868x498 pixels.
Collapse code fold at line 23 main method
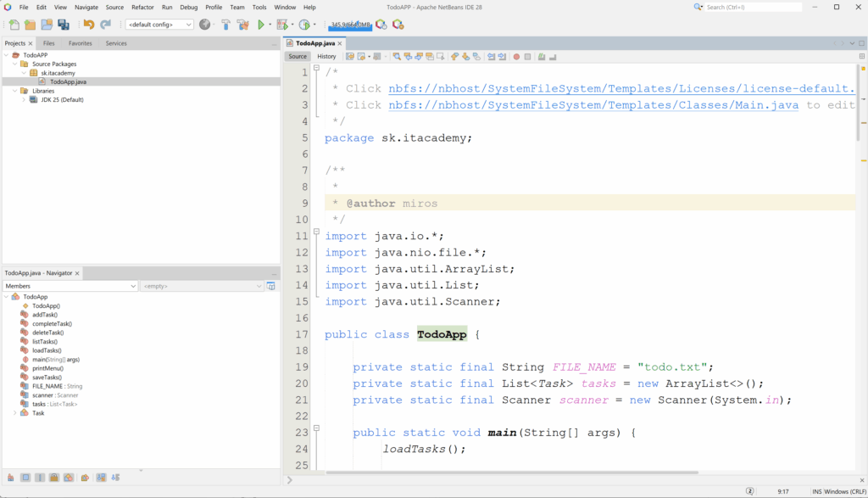click(x=317, y=428)
